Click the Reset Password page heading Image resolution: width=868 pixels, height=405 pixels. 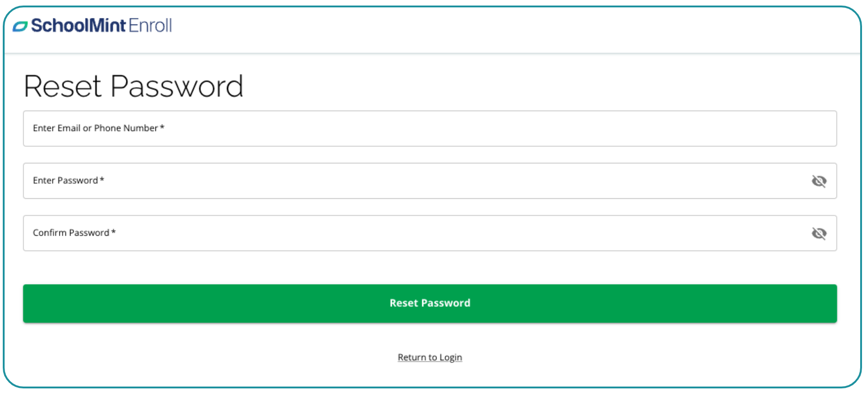click(133, 86)
